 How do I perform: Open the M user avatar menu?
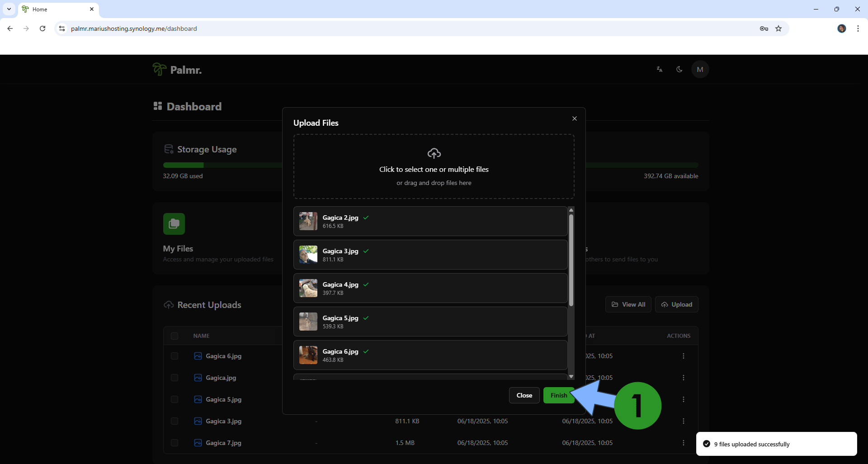(700, 69)
